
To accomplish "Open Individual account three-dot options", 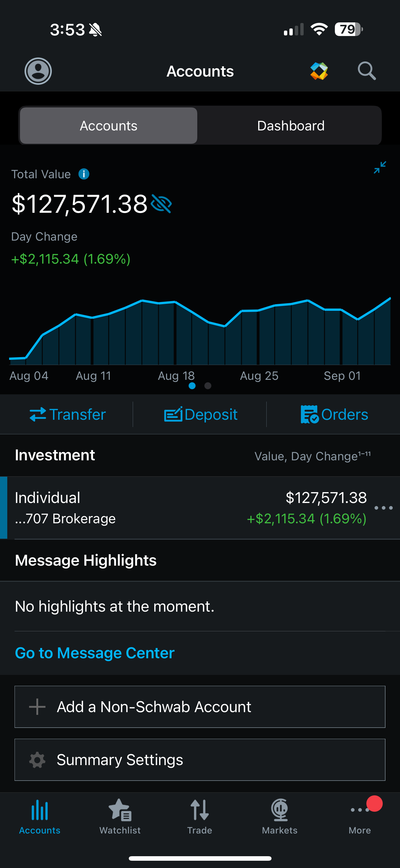I will [x=383, y=508].
